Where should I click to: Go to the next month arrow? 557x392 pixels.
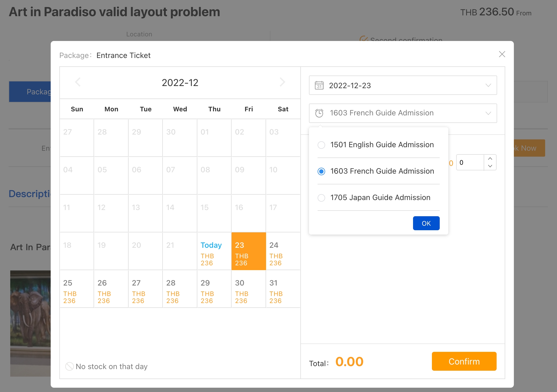(282, 82)
